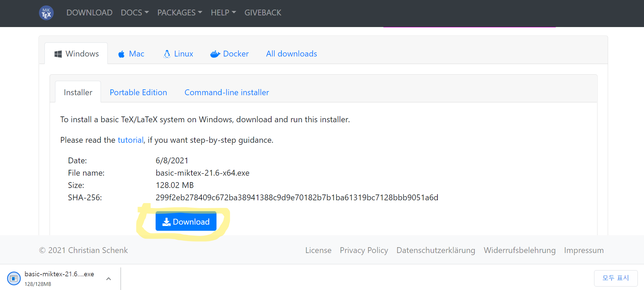This screenshot has width=644, height=290.
Task: Open the Widerrufsbelehrung footer link
Action: 520,250
